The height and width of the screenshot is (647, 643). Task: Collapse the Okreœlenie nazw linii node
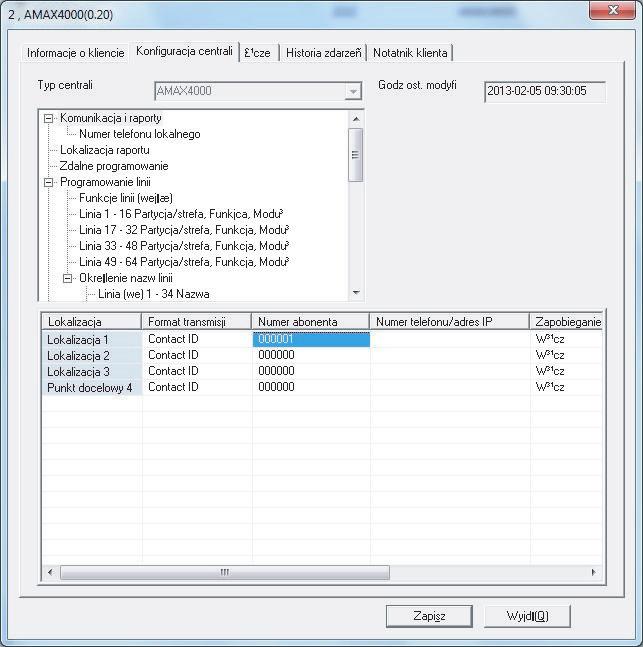pos(68,279)
